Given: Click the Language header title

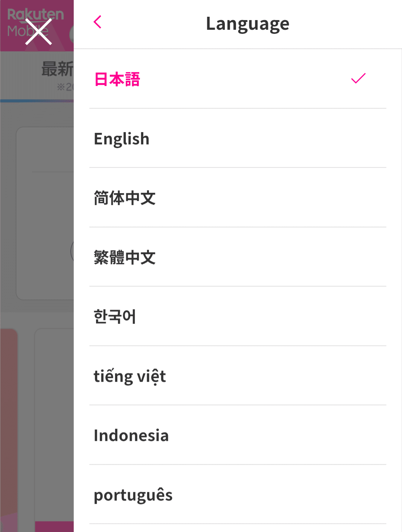Looking at the screenshot, I should [x=248, y=24].
